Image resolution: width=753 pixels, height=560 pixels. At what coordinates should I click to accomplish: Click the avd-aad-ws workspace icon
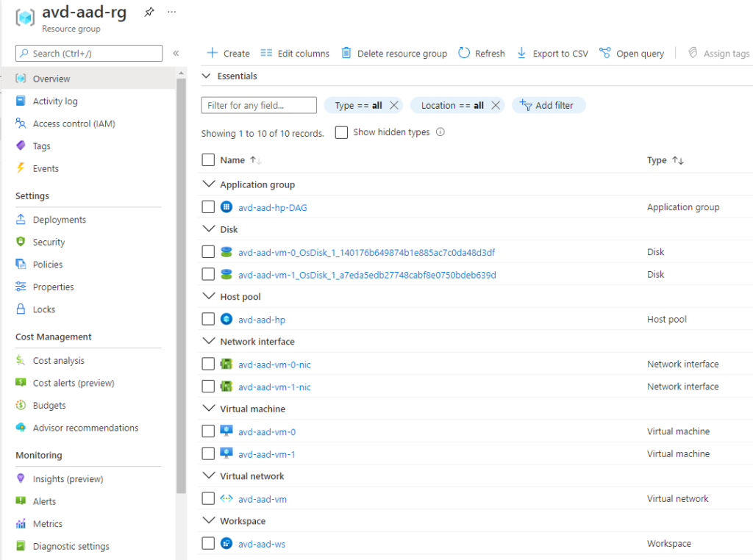point(226,544)
